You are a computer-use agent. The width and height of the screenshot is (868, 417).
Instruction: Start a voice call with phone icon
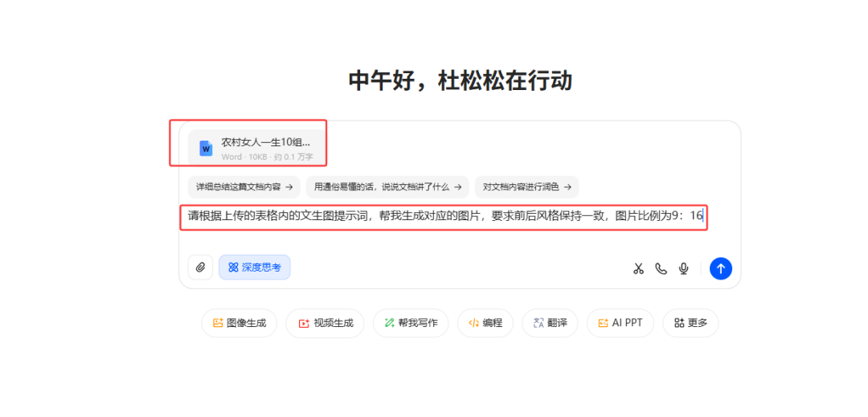(x=661, y=268)
